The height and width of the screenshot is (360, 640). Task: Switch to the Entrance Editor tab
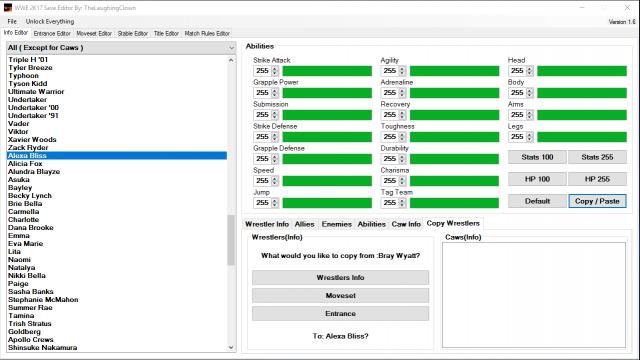52,33
